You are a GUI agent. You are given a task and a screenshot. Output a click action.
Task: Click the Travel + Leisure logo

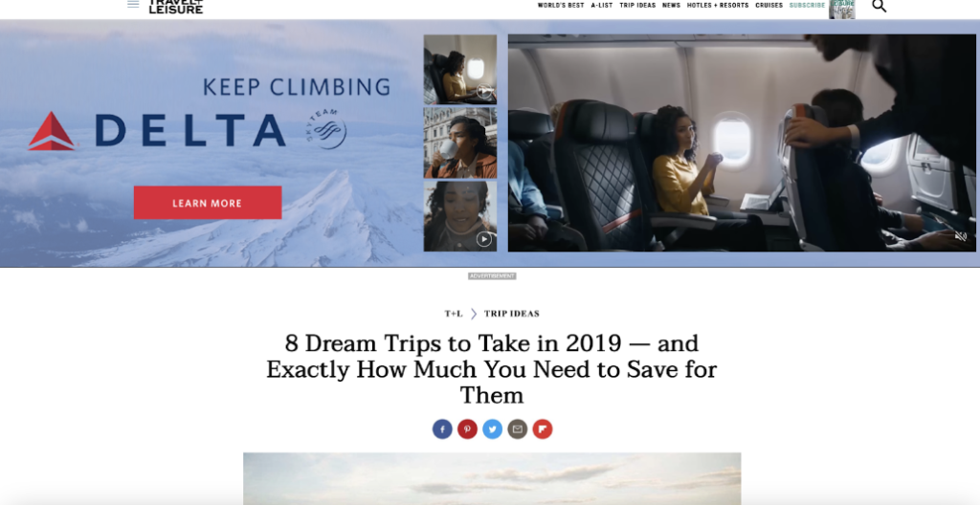click(176, 7)
